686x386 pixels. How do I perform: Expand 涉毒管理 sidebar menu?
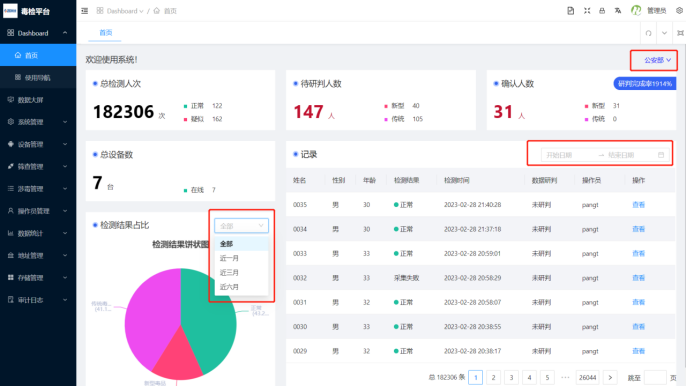[38, 189]
